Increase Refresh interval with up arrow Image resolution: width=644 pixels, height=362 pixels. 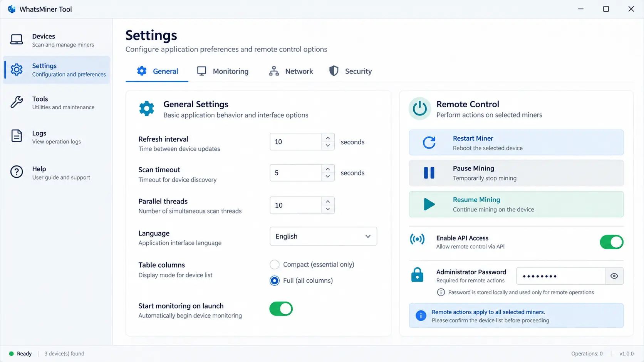pos(328,138)
